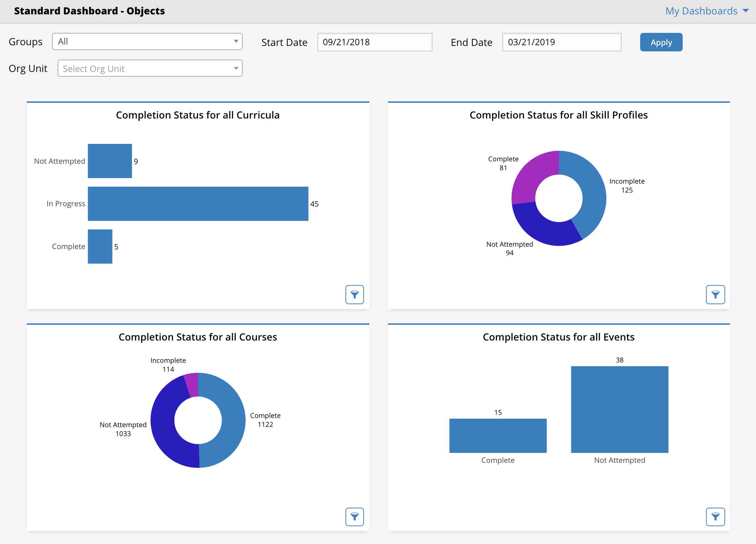Click the Complete bar in Curricula chart
This screenshot has height=544, width=756.
pyautogui.click(x=100, y=247)
